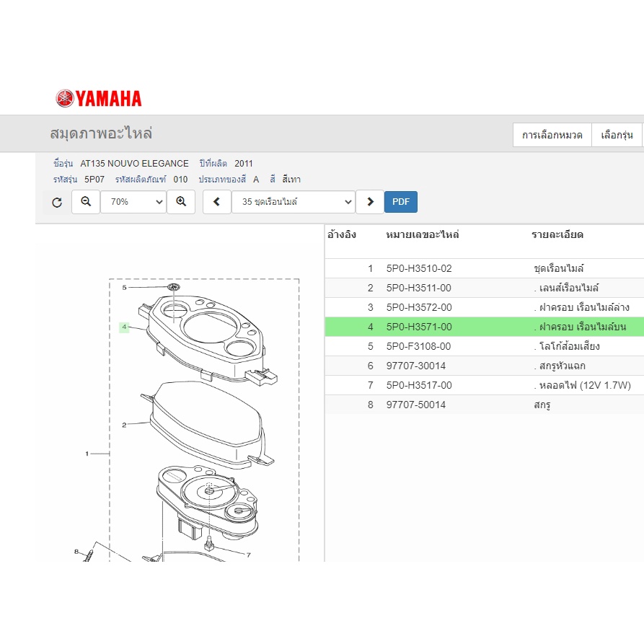The width and height of the screenshot is (644, 644).
Task: Click the model name AT135 NOUVO ELEGANCE
Action: 134,164
